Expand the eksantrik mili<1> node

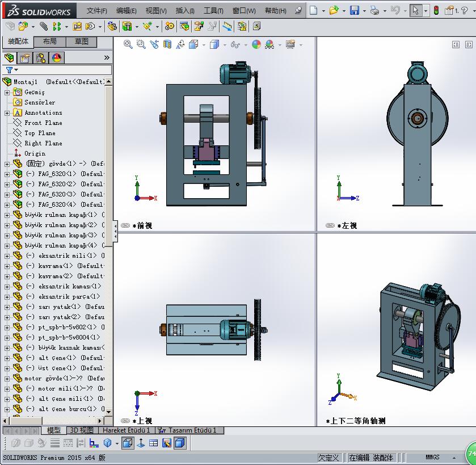7,256
